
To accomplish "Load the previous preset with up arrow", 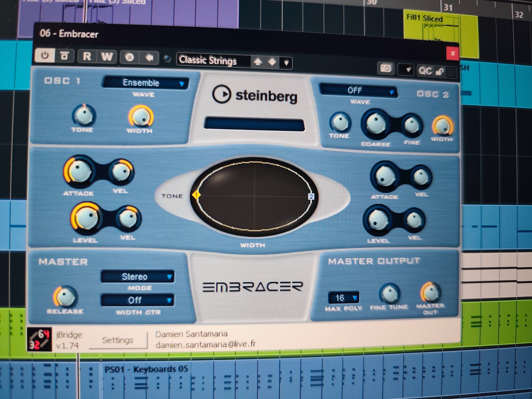I will tap(258, 62).
